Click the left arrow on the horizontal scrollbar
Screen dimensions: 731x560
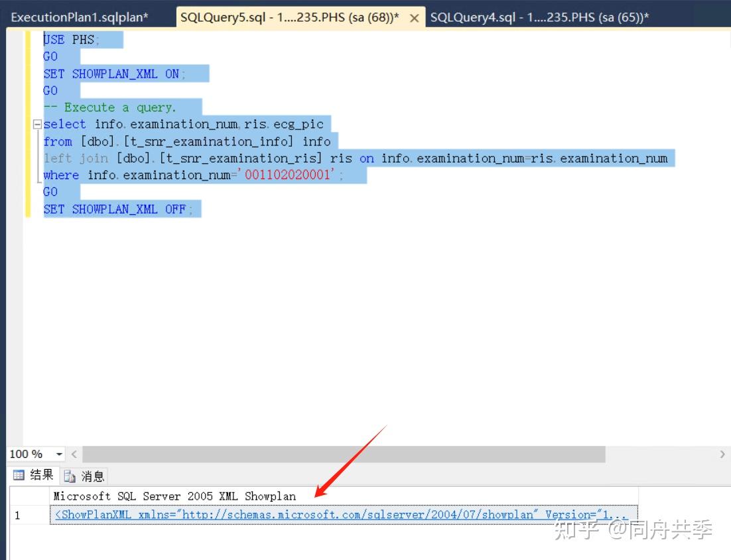73,455
